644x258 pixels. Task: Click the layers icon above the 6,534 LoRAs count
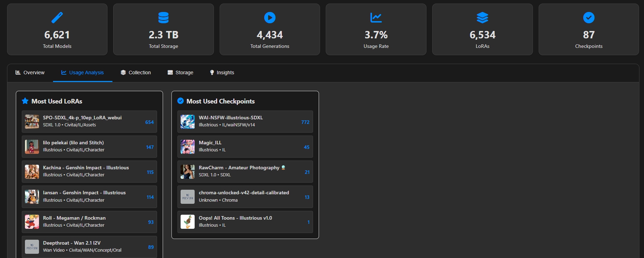point(482,17)
